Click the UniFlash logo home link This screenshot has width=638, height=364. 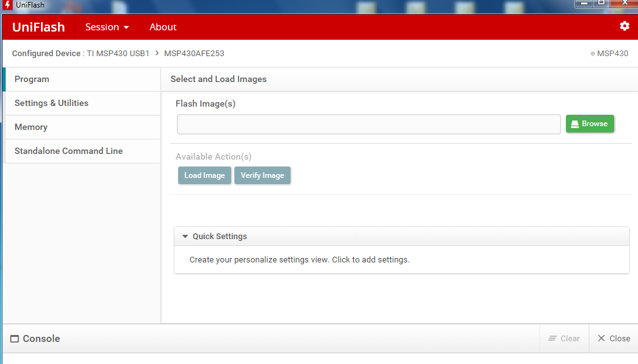(x=39, y=27)
